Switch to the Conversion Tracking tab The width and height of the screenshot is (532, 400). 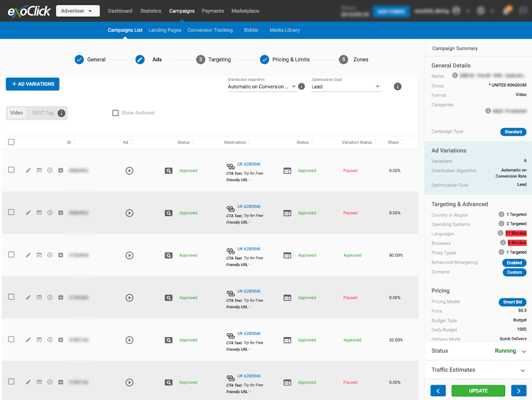[210, 30]
